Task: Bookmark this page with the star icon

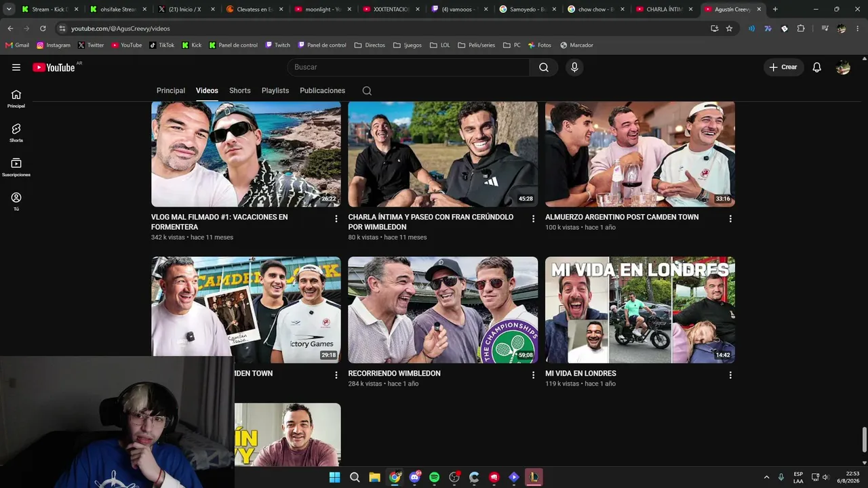Action: coord(729,28)
